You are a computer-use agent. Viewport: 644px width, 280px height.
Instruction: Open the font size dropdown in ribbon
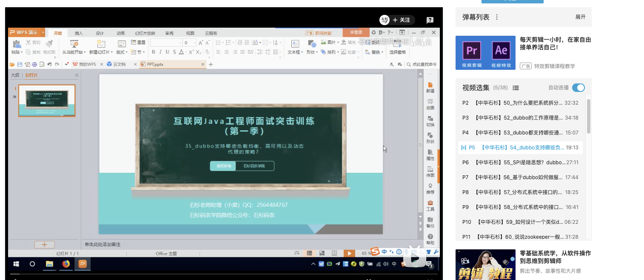194,43
